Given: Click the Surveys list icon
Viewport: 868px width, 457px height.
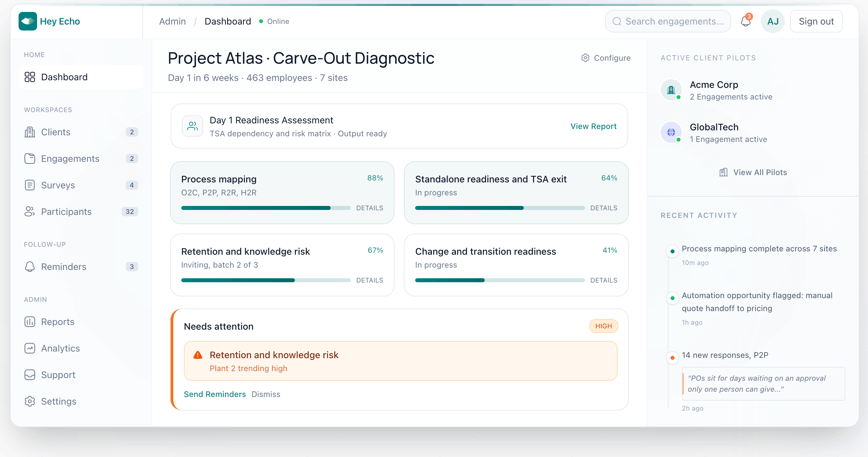Looking at the screenshot, I should point(30,185).
